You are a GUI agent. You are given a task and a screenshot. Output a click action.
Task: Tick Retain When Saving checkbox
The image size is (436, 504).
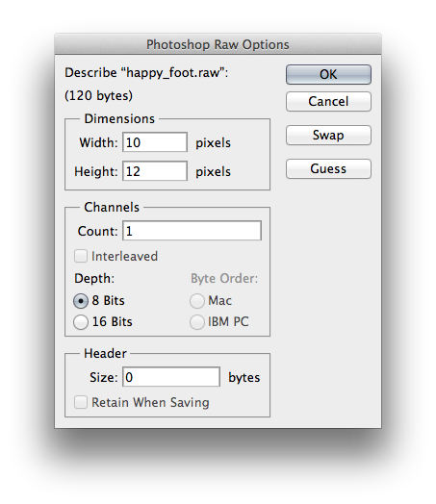81,402
